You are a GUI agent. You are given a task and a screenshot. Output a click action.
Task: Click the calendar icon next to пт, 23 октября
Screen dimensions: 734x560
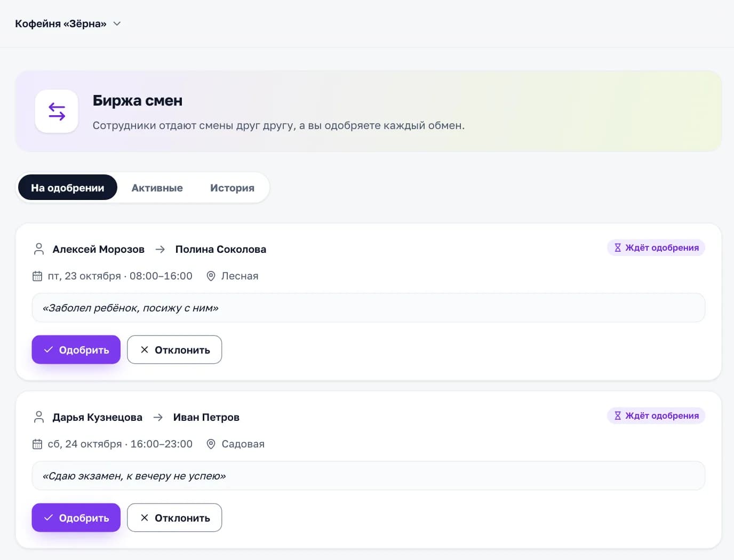click(x=37, y=276)
